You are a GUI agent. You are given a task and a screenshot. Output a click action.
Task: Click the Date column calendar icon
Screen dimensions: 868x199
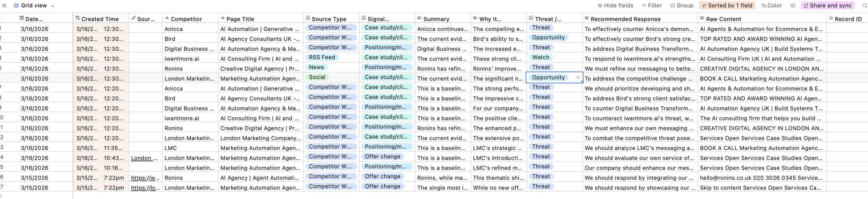[x=22, y=18]
